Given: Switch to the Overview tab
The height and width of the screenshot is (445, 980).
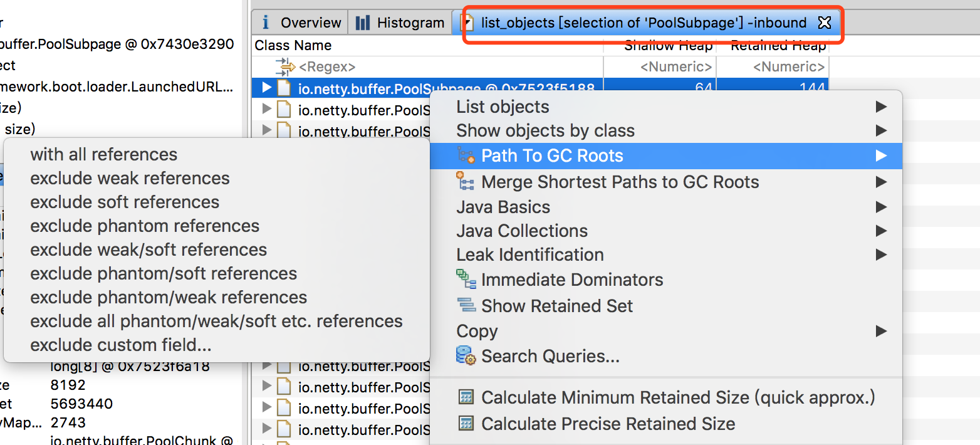Looking at the screenshot, I should point(301,23).
